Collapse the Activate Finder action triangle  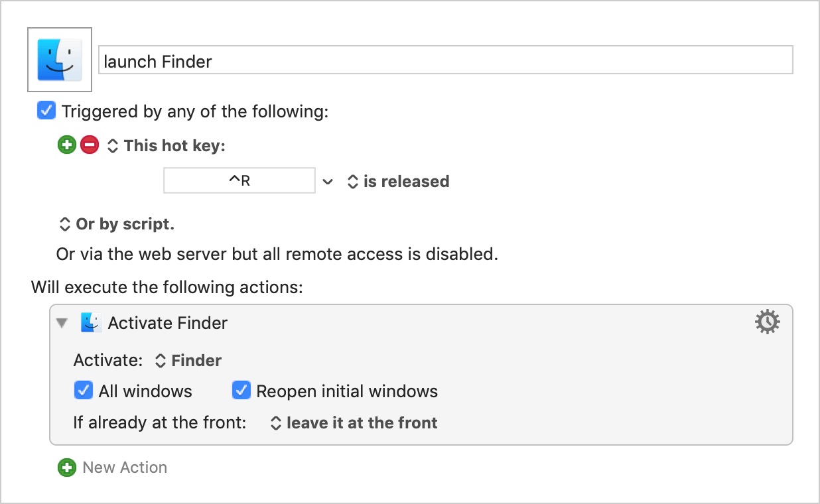point(62,323)
